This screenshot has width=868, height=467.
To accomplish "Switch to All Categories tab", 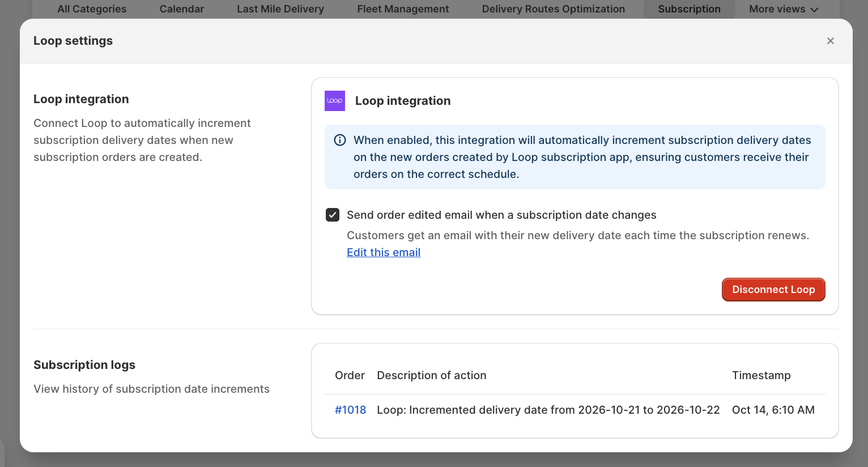I will (x=92, y=9).
